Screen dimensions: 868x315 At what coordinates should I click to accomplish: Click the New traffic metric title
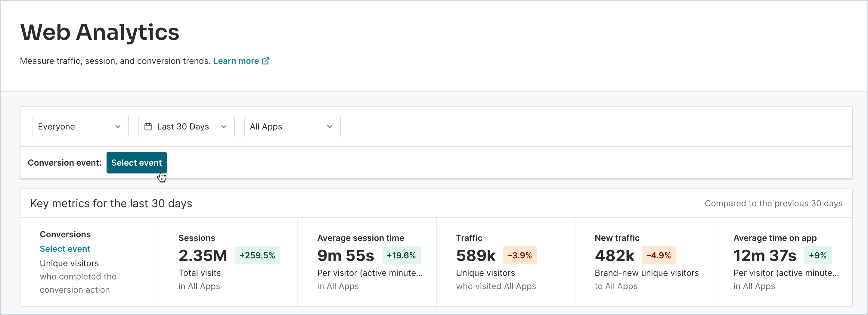pos(617,238)
